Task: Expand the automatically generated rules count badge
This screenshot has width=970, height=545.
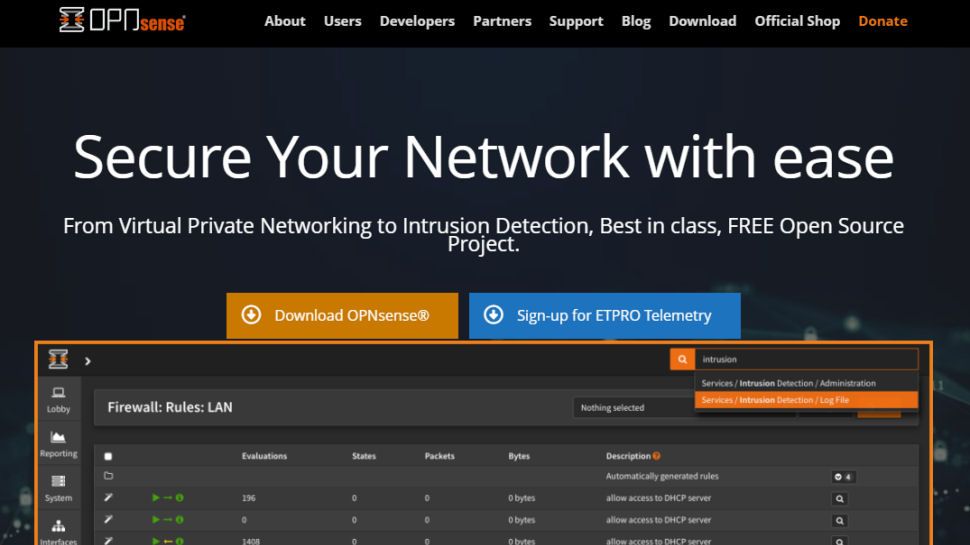Action: (843, 477)
